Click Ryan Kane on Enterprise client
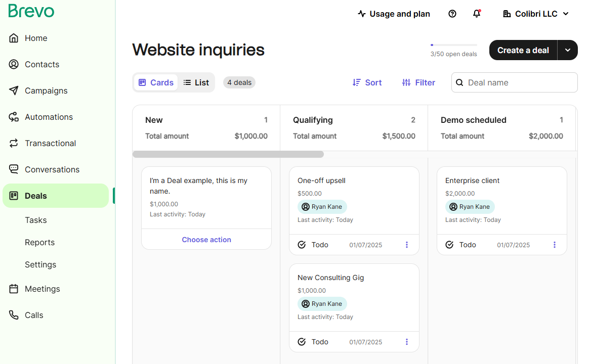 coord(470,207)
